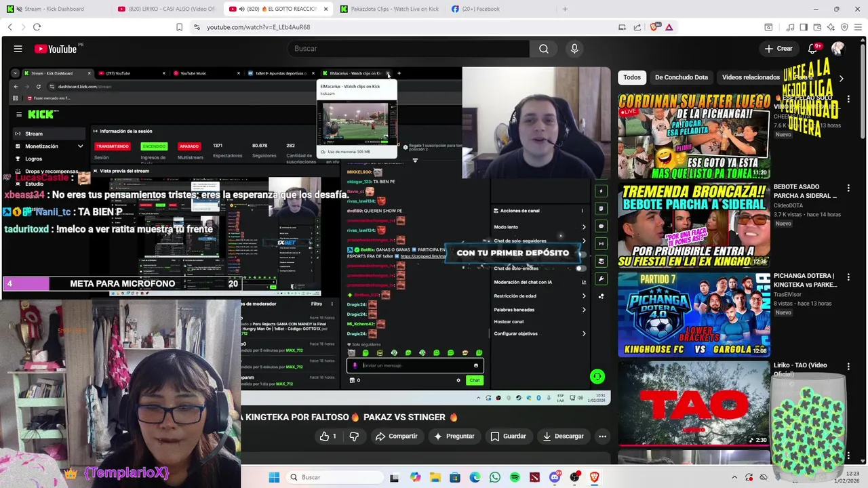The image size is (868, 488).
Task: Like the video with the thumbs up
Action: point(328,436)
